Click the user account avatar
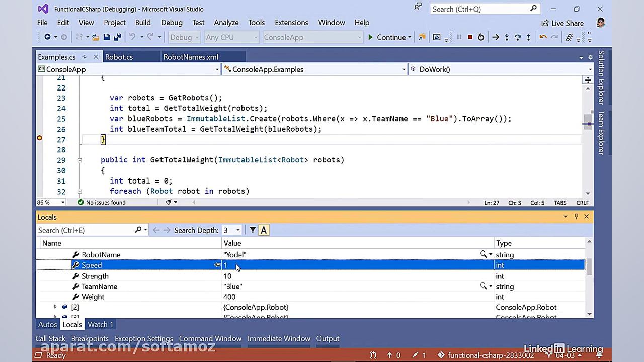Image resolution: width=644 pixels, height=362 pixels. [600, 23]
